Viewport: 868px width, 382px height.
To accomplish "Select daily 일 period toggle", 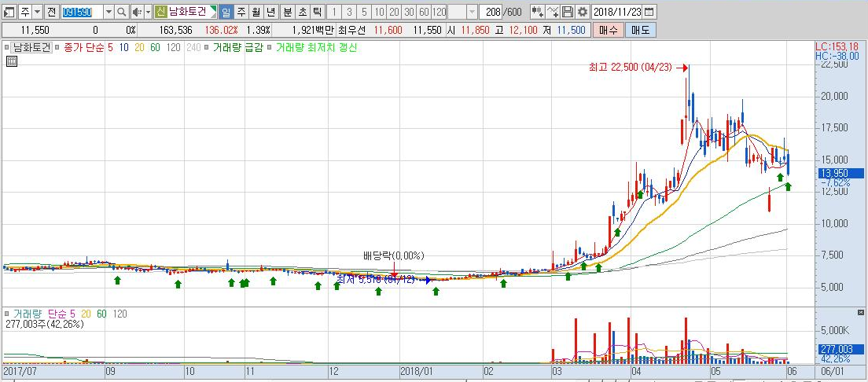I will click(226, 12).
